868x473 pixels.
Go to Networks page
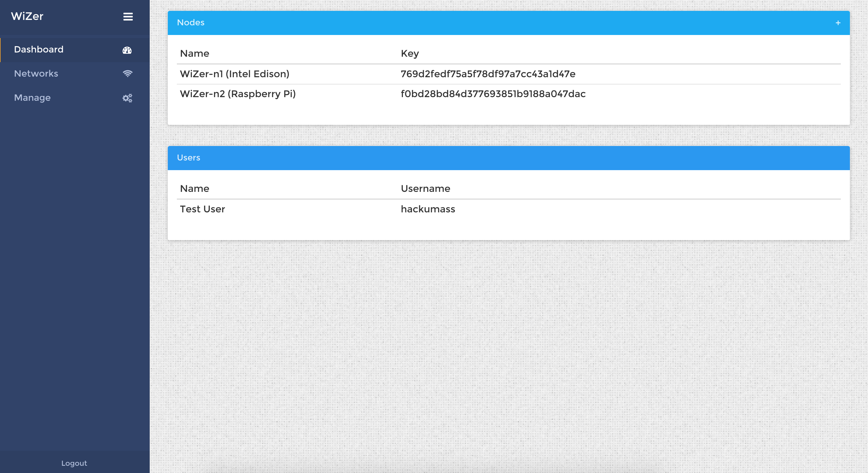pyautogui.click(x=36, y=73)
